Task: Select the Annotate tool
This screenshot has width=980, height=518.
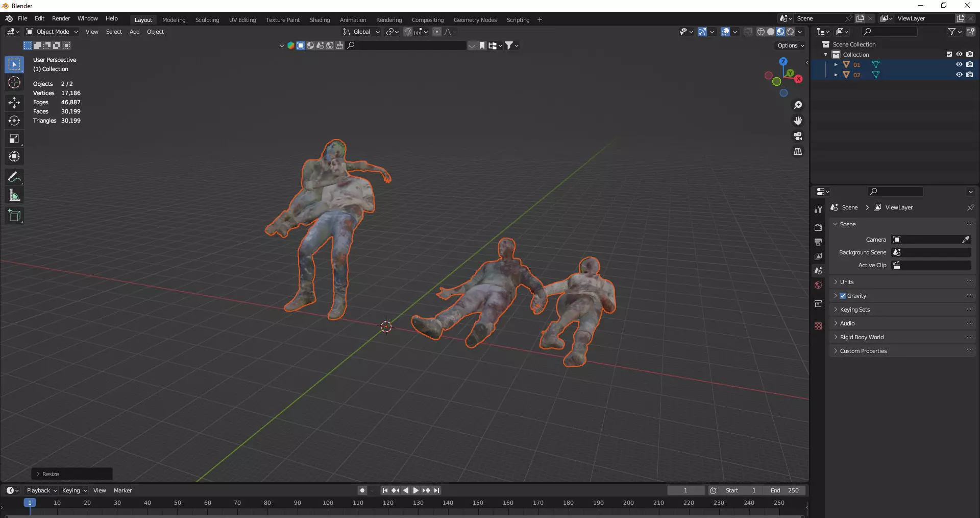Action: tap(14, 177)
